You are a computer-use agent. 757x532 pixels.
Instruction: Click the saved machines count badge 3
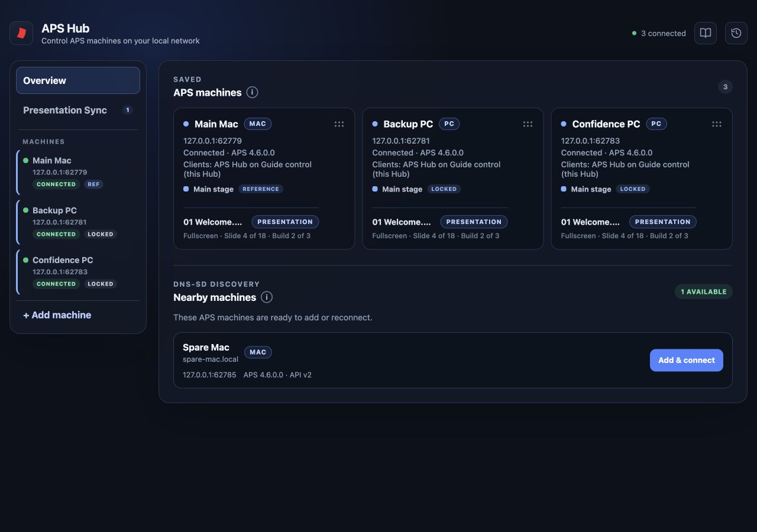[725, 87]
